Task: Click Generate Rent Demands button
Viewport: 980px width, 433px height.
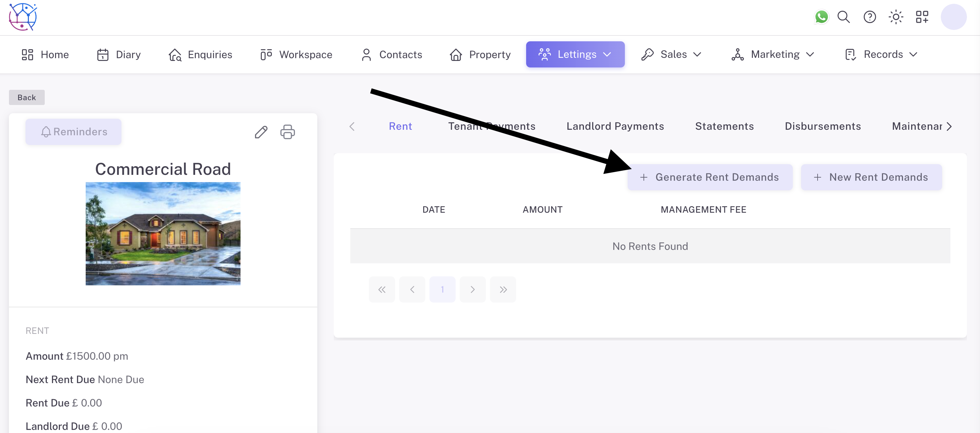Action: 710,177
